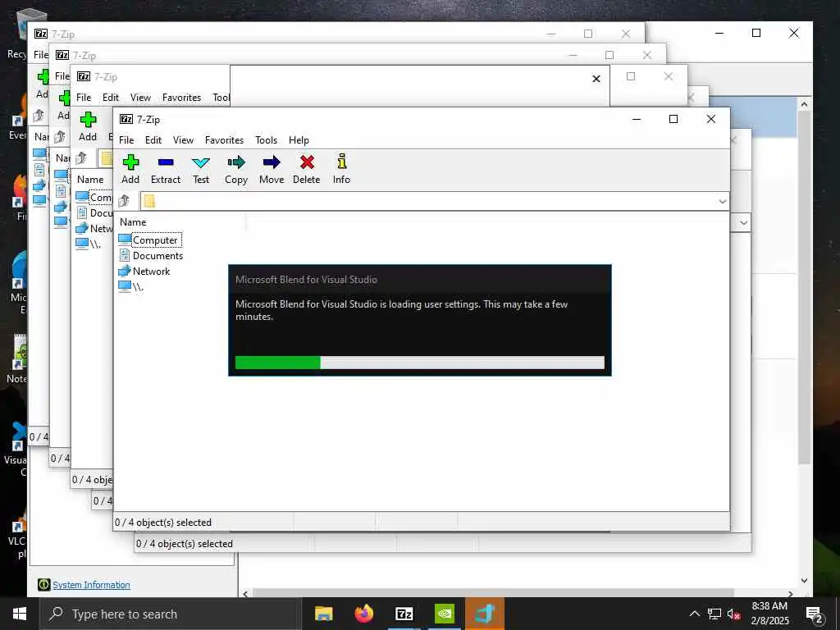840x630 pixels.
Task: Click the network tray icon
Action: pos(714,614)
